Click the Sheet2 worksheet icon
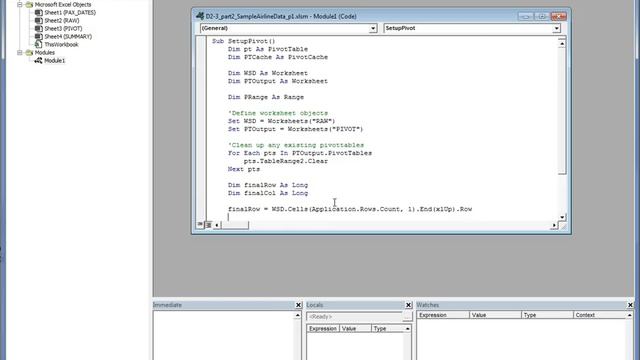The image size is (640, 360). click(38, 20)
